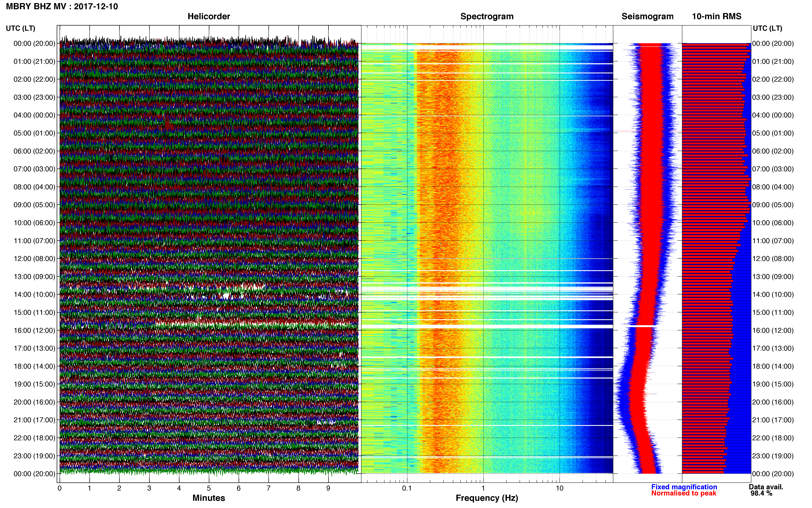Click the '1' frequency tick label
Screen dimensions: 812x508
click(483, 488)
